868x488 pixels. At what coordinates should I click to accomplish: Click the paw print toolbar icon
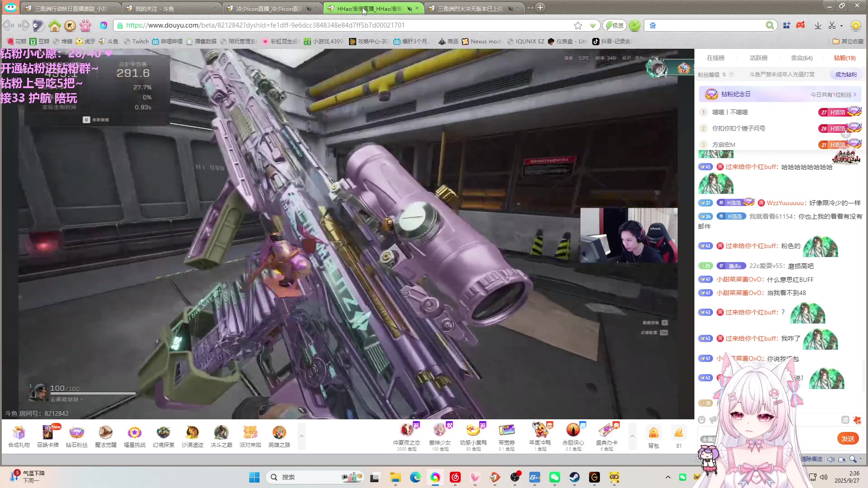pos(85,26)
